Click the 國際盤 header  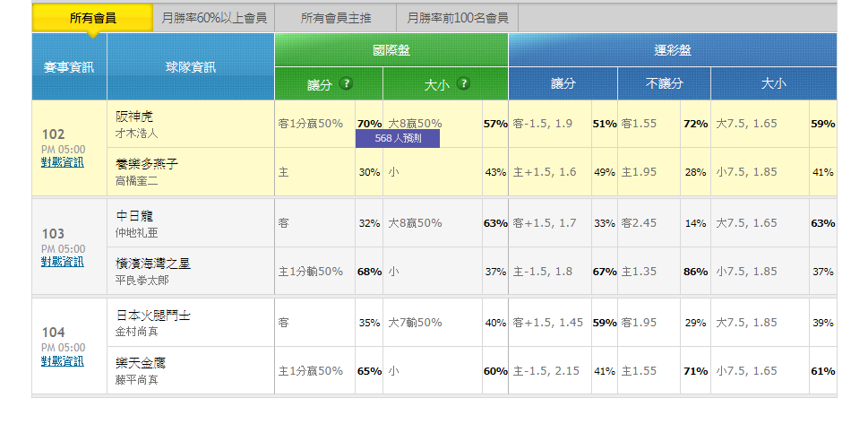click(391, 50)
